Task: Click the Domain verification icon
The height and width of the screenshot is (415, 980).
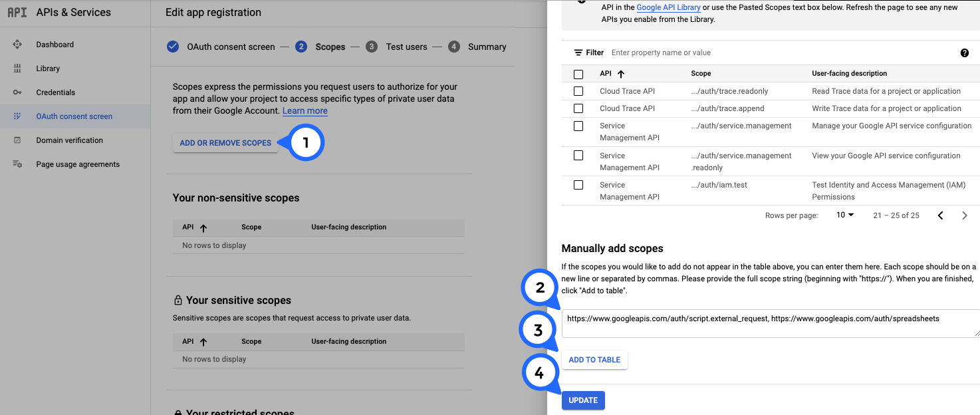Action: [x=17, y=140]
